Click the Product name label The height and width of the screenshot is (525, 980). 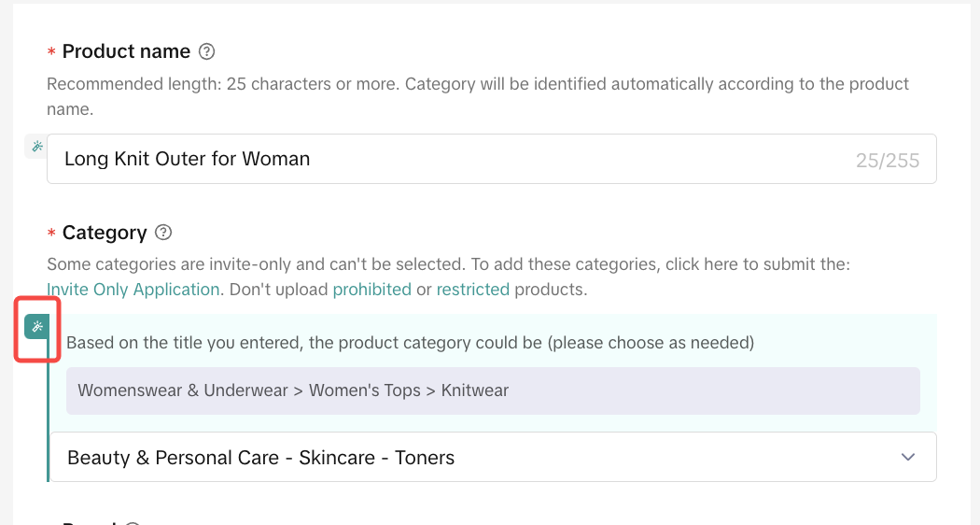pyautogui.click(x=126, y=51)
